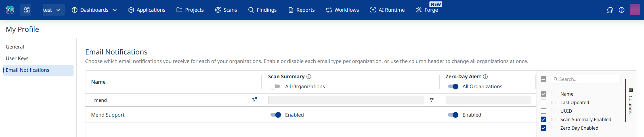
Task: Toggle Mend Support Scan Summary switch
Action: [276, 115]
